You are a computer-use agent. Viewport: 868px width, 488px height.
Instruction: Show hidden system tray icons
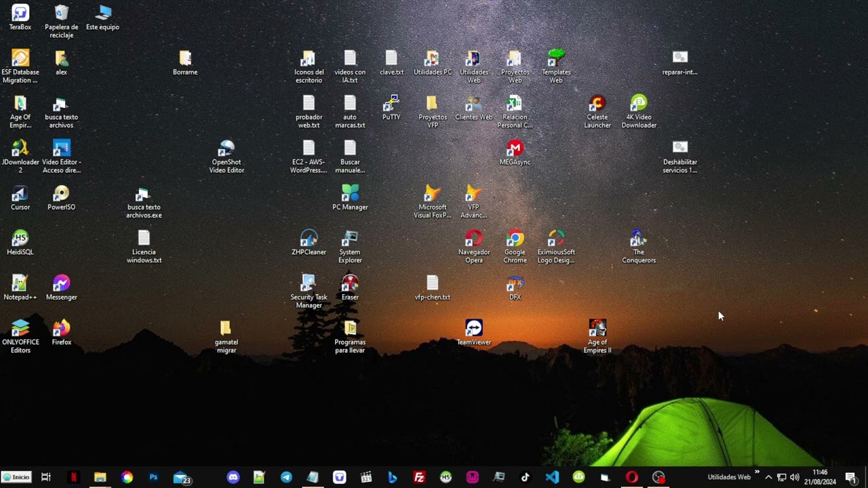point(768,477)
